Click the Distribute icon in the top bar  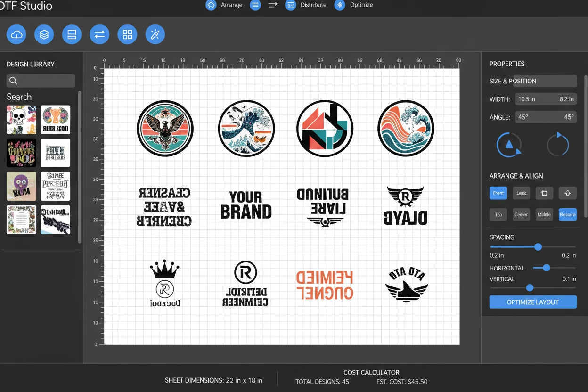click(x=290, y=5)
